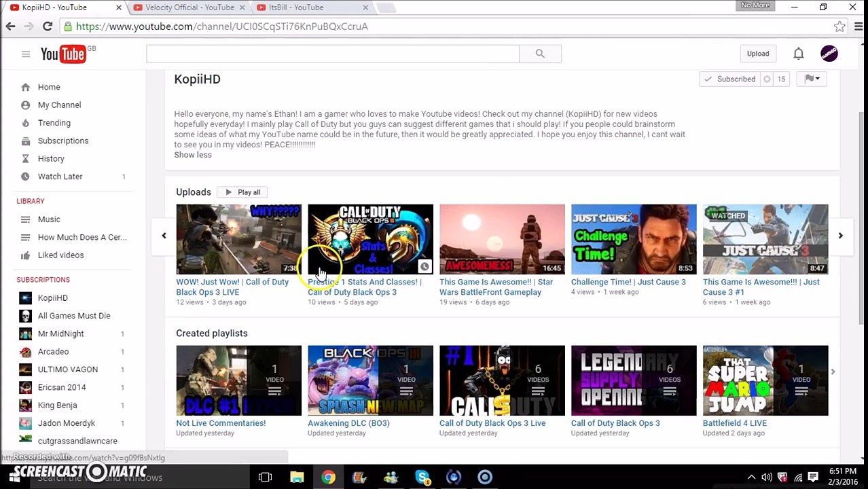
Task: Click the browser address bar URL
Action: [x=222, y=26]
